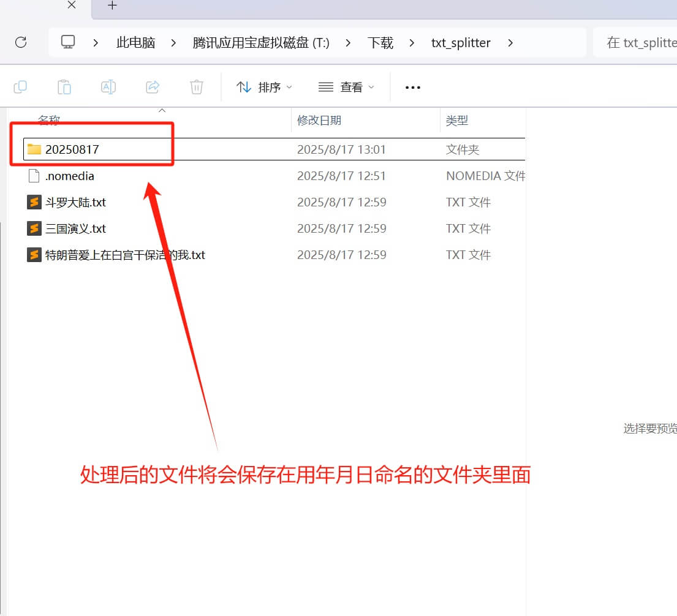Image resolution: width=677 pixels, height=616 pixels.
Task: Click the Rename icon in toolbar
Action: pyautogui.click(x=108, y=87)
